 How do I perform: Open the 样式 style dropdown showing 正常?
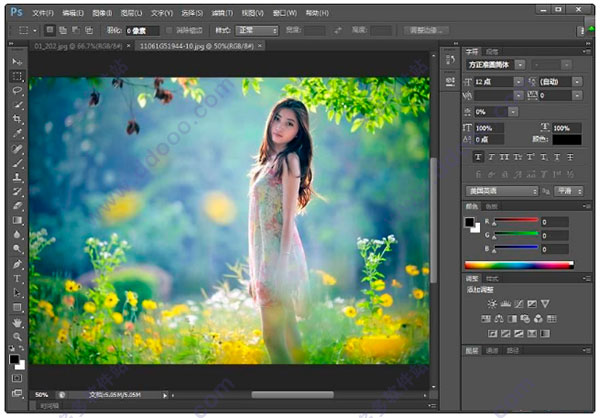point(256,30)
